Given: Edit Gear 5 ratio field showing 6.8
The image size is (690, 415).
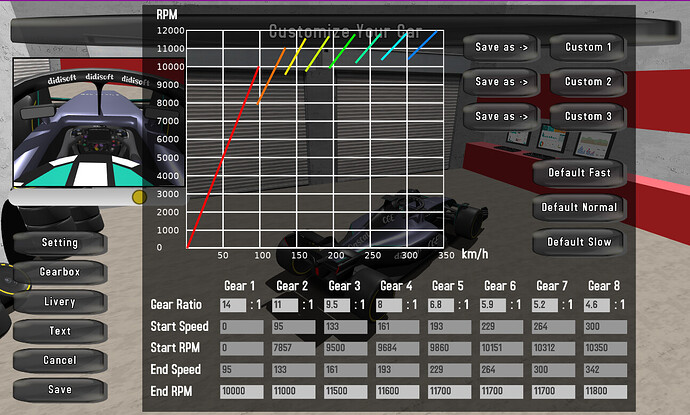Looking at the screenshot, I should pyautogui.click(x=440, y=305).
